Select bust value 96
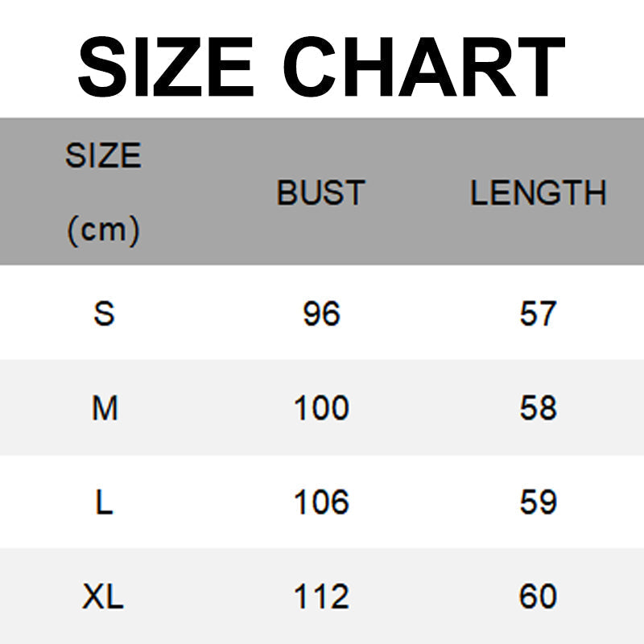The height and width of the screenshot is (644, 644). click(x=321, y=313)
